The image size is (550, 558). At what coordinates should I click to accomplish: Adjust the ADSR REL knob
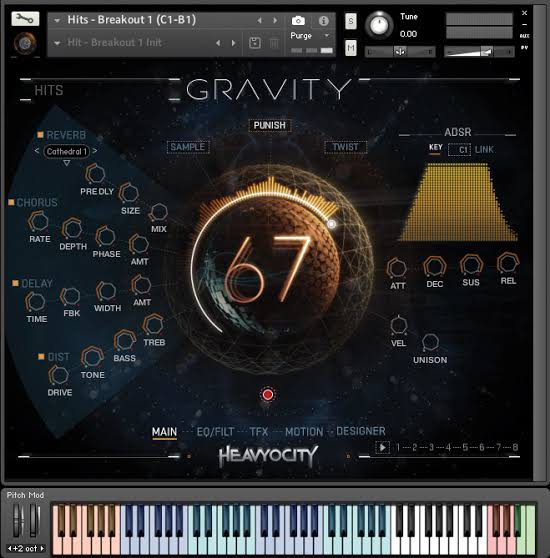[x=508, y=263]
